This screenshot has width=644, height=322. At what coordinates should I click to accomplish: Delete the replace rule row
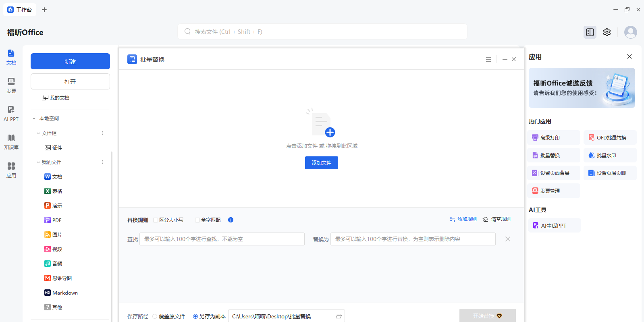[508, 239]
